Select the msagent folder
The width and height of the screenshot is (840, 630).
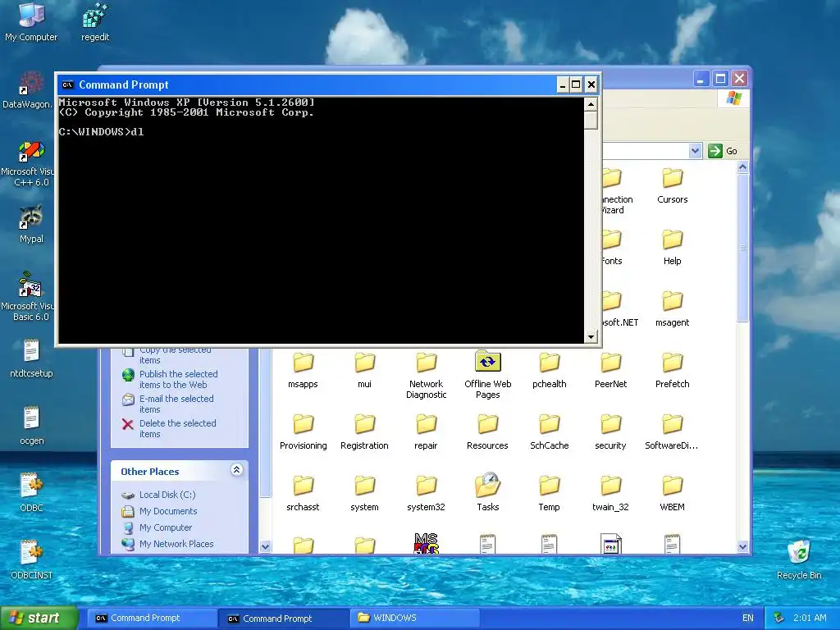point(673,308)
